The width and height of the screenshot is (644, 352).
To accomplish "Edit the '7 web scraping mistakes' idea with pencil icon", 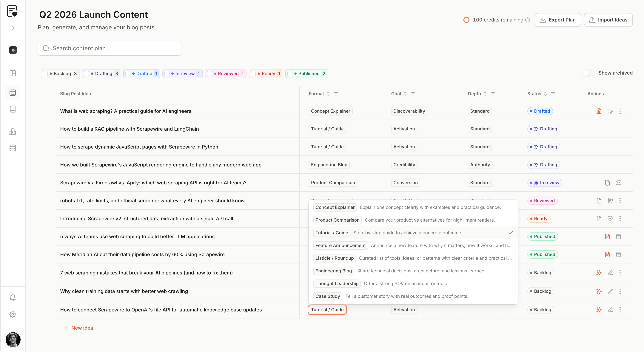I will 610,273.
